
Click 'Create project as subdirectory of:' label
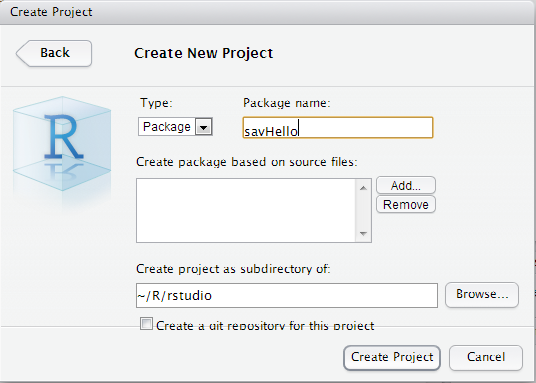[233, 269]
